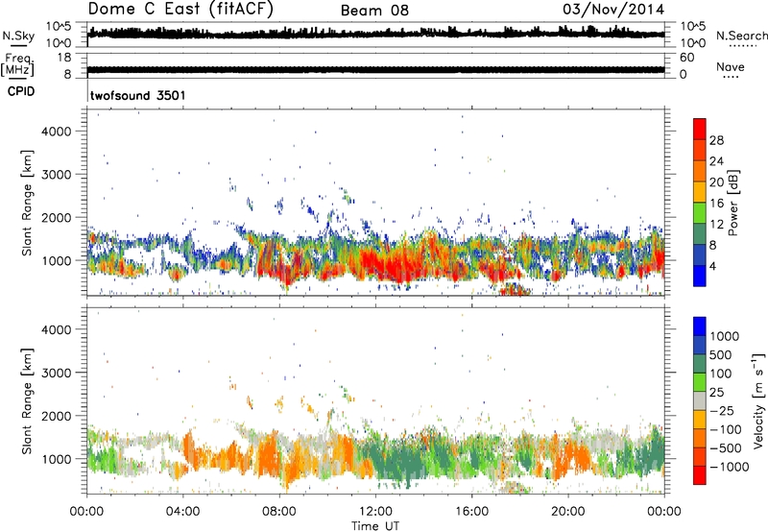Click the 'twofsound 3501' text
Viewport: 768px width, 532px height.
(x=138, y=95)
